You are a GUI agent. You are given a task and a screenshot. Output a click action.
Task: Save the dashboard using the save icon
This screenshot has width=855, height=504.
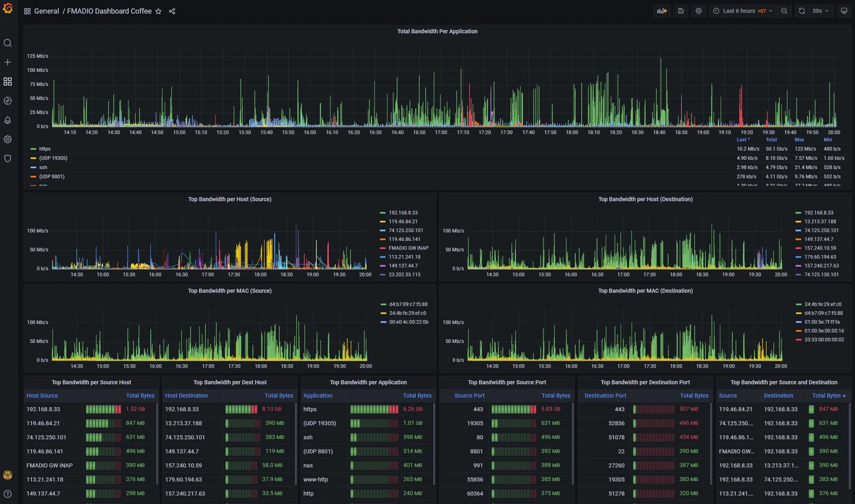pyautogui.click(x=681, y=11)
